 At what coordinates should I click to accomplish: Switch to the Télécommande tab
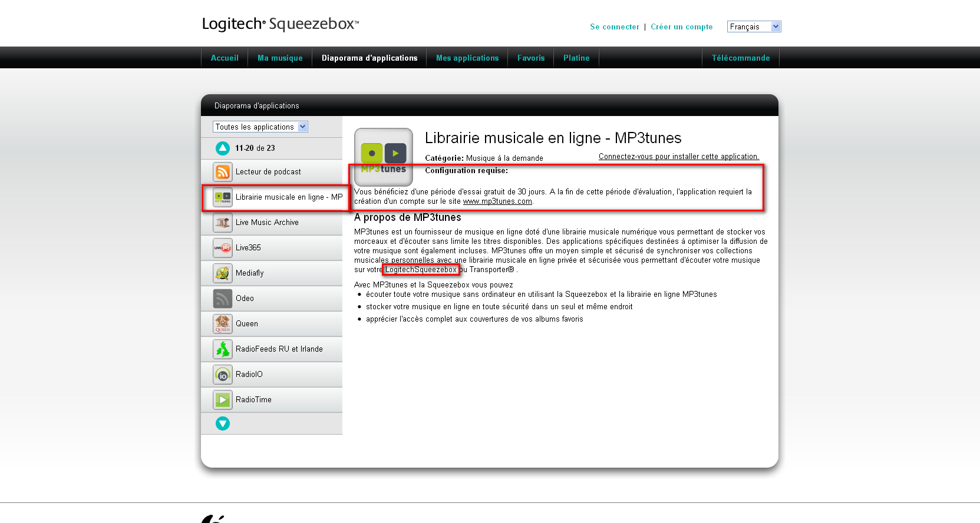tap(741, 58)
